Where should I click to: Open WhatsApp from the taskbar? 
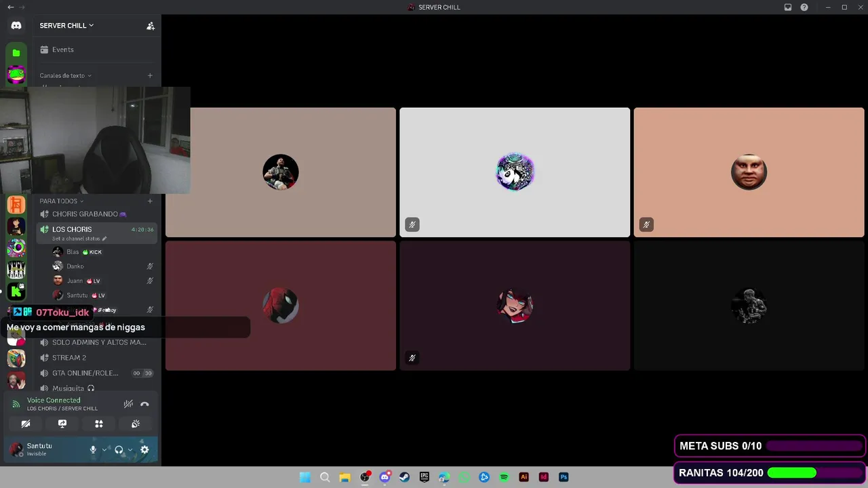(465, 477)
